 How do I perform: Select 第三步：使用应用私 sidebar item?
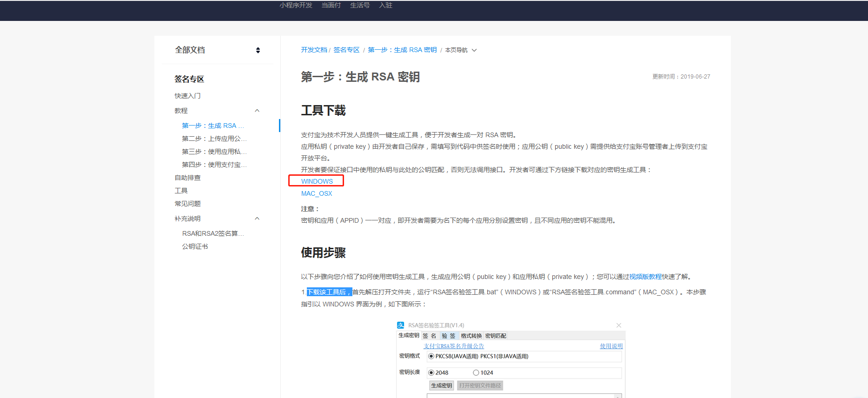click(x=214, y=152)
